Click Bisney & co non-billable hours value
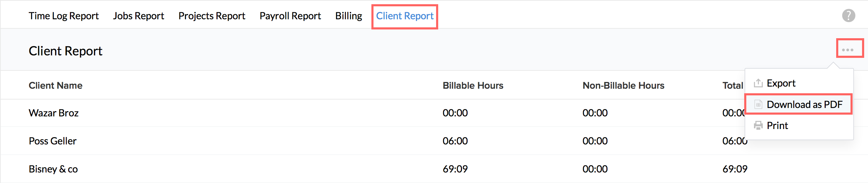This screenshot has height=183, width=868. (595, 169)
